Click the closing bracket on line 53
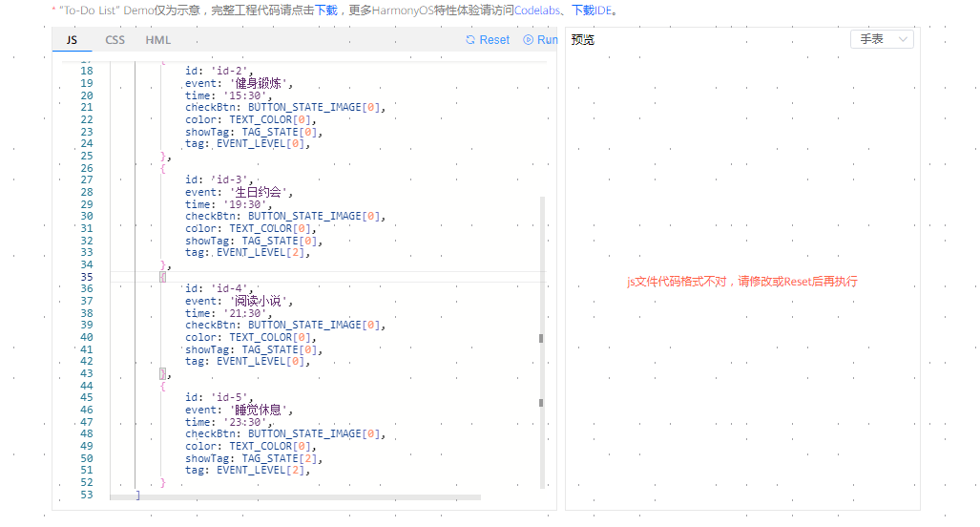 coord(137,495)
